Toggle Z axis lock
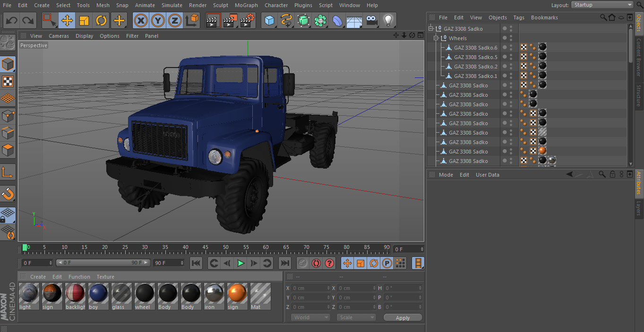 175,20
